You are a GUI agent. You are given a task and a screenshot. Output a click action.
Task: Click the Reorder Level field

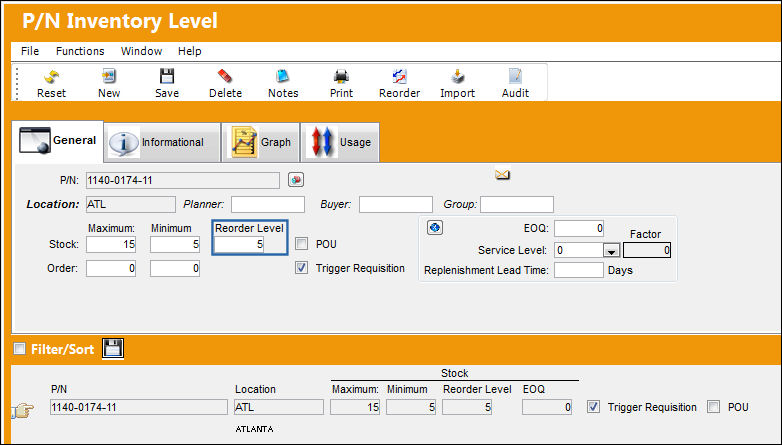coord(239,244)
